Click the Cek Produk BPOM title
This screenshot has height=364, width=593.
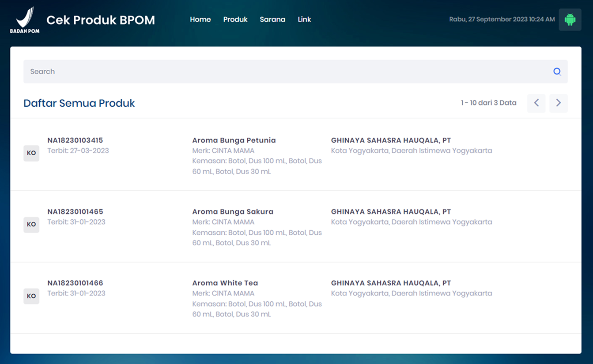[x=101, y=20]
